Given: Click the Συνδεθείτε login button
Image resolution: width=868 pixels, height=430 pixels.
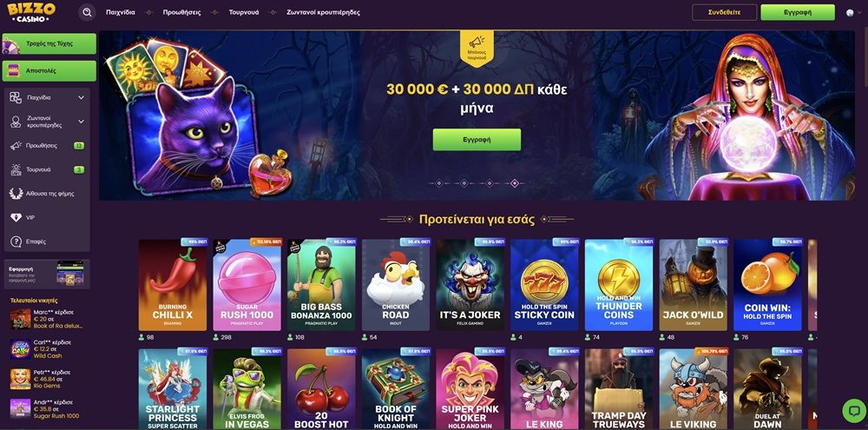Looking at the screenshot, I should (724, 12).
